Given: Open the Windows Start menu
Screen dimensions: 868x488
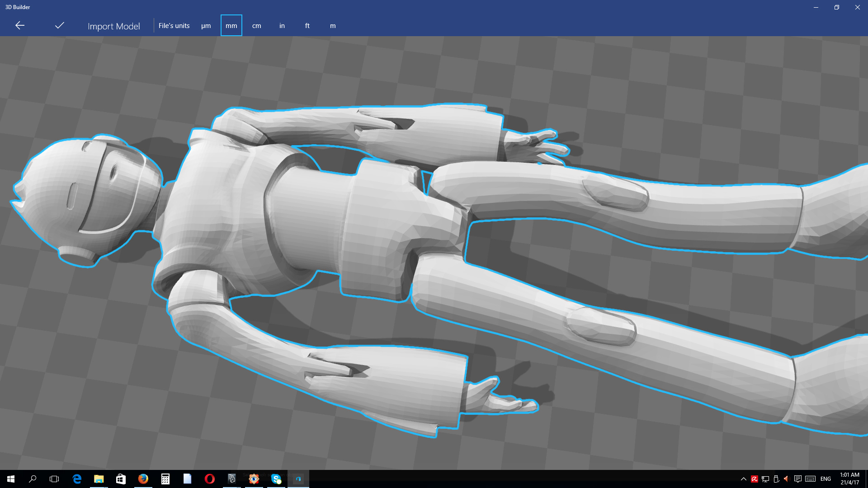Looking at the screenshot, I should (11, 479).
